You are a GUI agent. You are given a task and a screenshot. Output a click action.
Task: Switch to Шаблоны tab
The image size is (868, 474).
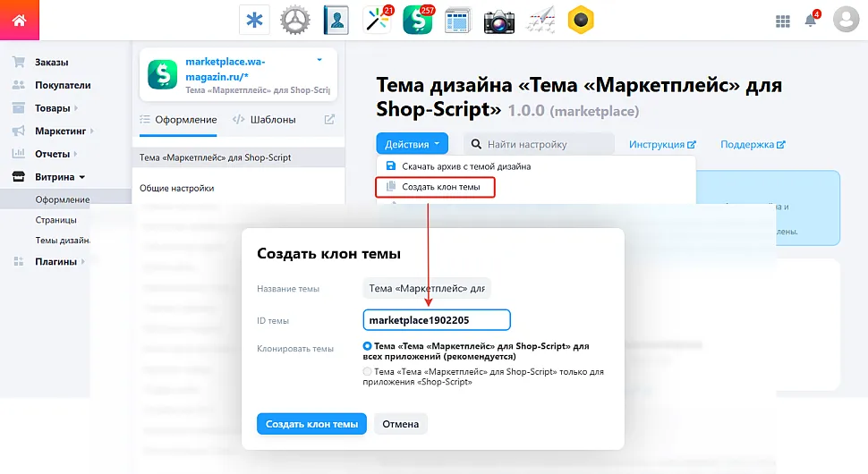coord(265,120)
